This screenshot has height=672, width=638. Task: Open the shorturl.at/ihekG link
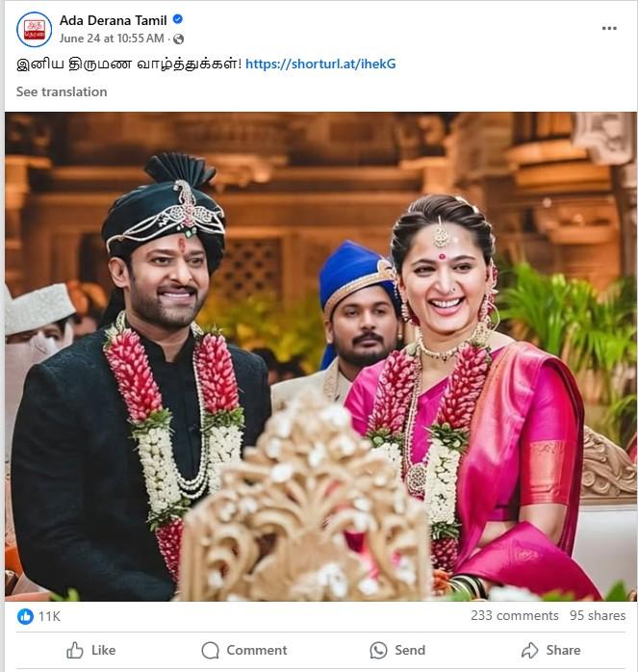point(320,64)
